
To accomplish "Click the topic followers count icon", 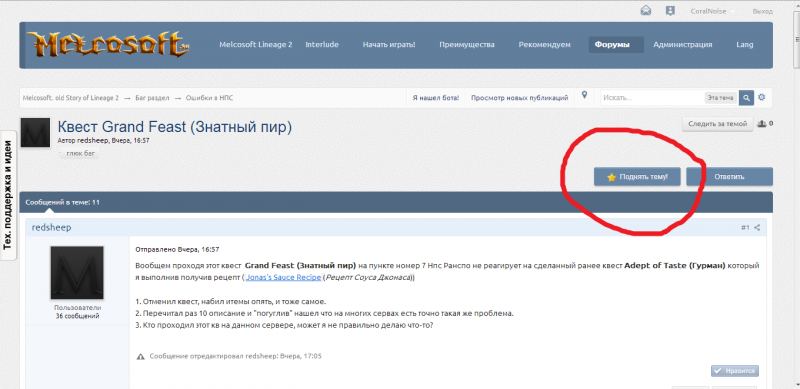I will [762, 124].
